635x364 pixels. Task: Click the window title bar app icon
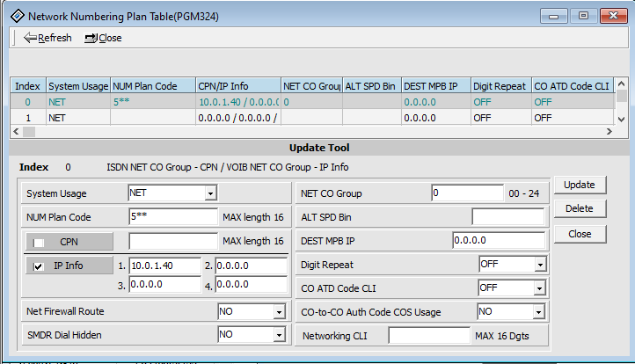click(x=16, y=16)
